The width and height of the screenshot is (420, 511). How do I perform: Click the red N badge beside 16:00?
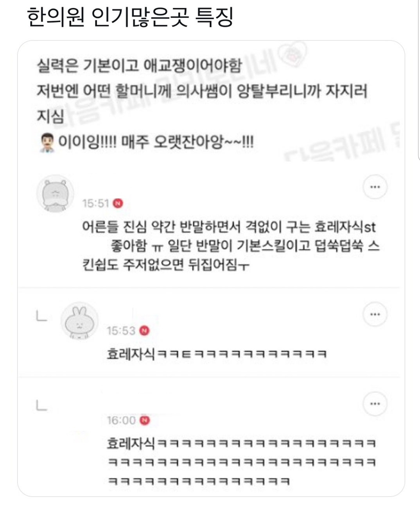145,420
